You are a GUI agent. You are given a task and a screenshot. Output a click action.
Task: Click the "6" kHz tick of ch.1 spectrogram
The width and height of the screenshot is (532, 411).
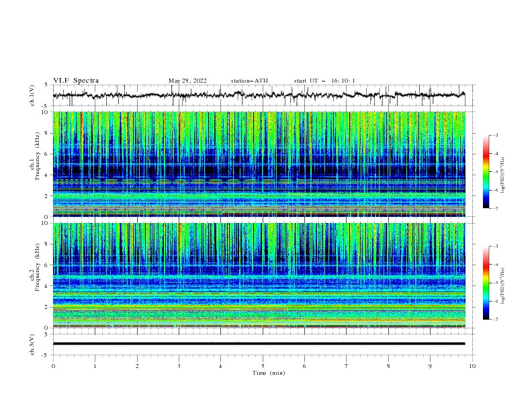tap(48, 154)
